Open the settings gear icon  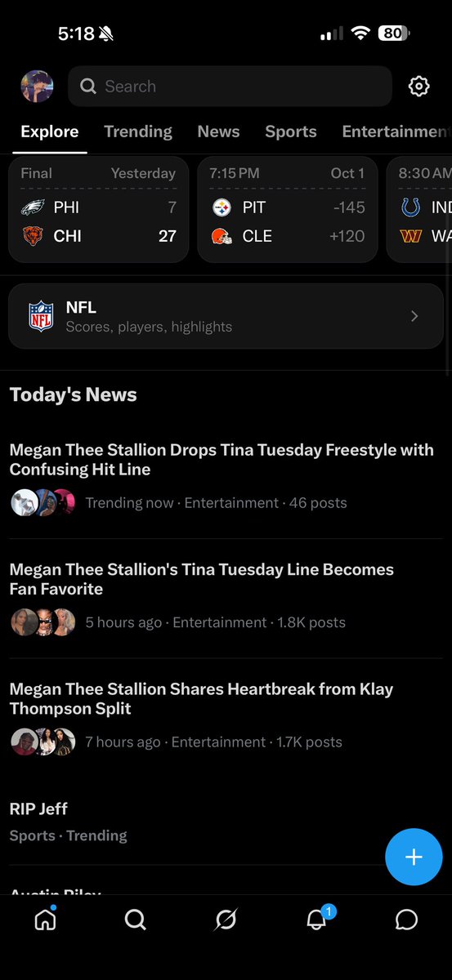coord(418,86)
